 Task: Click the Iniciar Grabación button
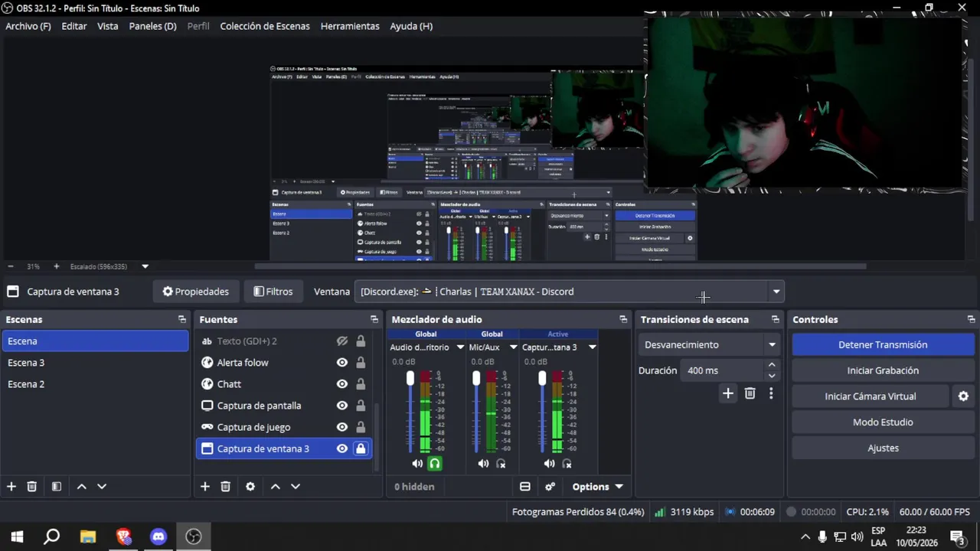point(883,370)
